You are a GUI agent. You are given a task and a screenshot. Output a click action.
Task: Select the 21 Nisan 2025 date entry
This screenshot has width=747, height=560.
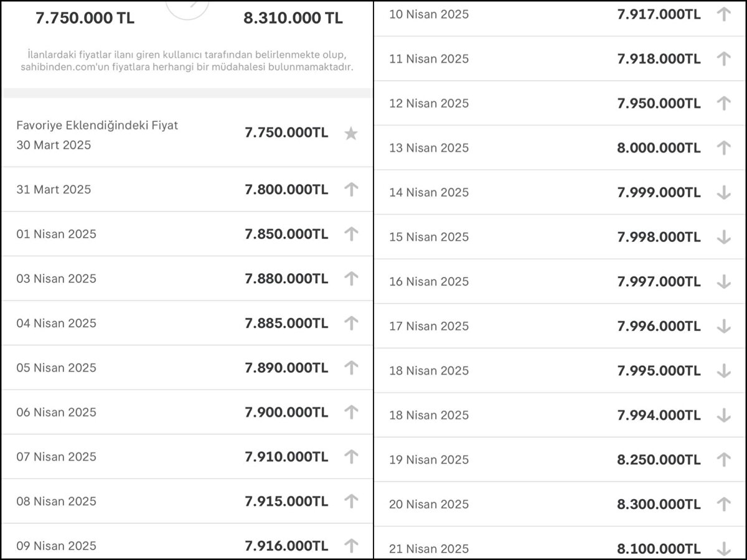[429, 549]
